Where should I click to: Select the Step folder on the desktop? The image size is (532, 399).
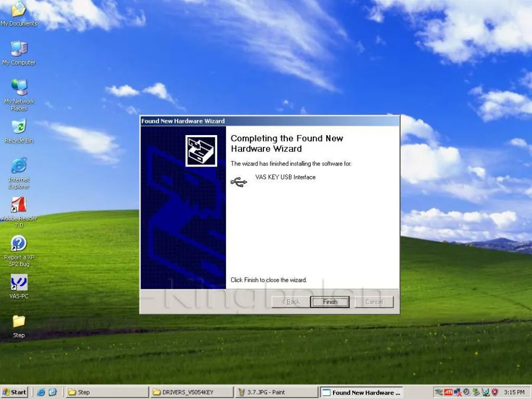tap(19, 327)
